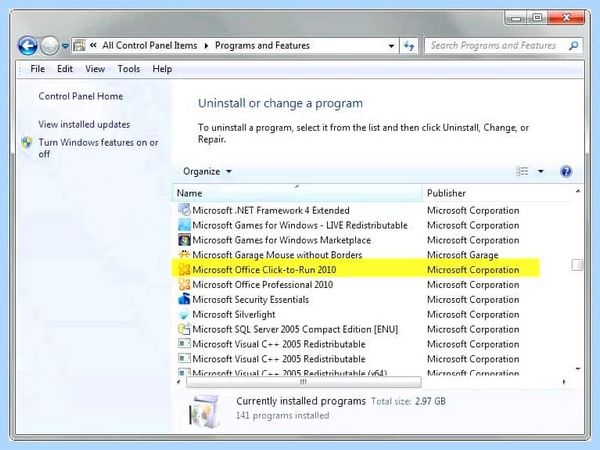The image size is (600, 450).
Task: Click the installed programs box icon
Action: [x=205, y=410]
